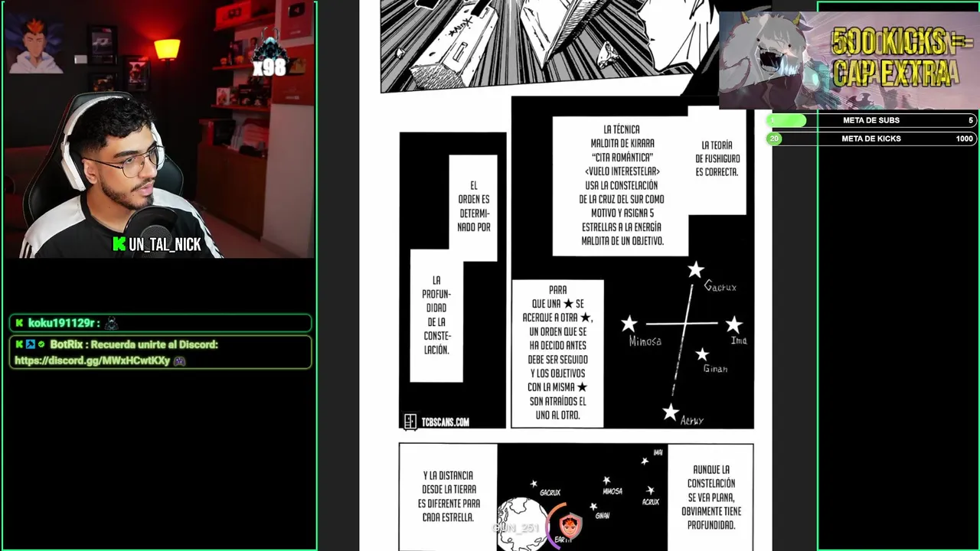980x551 pixels.
Task: Click the 'EL ORDEN ES DETERMINADO POR' caption
Action: click(474, 207)
